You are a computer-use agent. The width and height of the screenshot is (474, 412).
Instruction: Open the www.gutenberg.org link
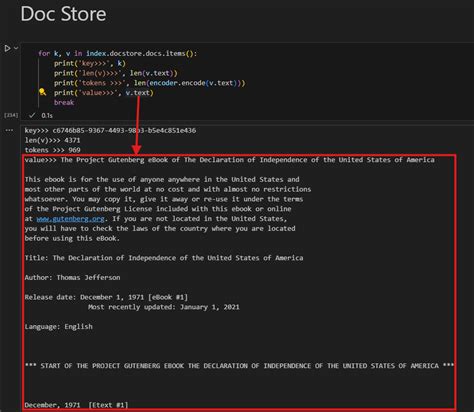[x=70, y=219]
